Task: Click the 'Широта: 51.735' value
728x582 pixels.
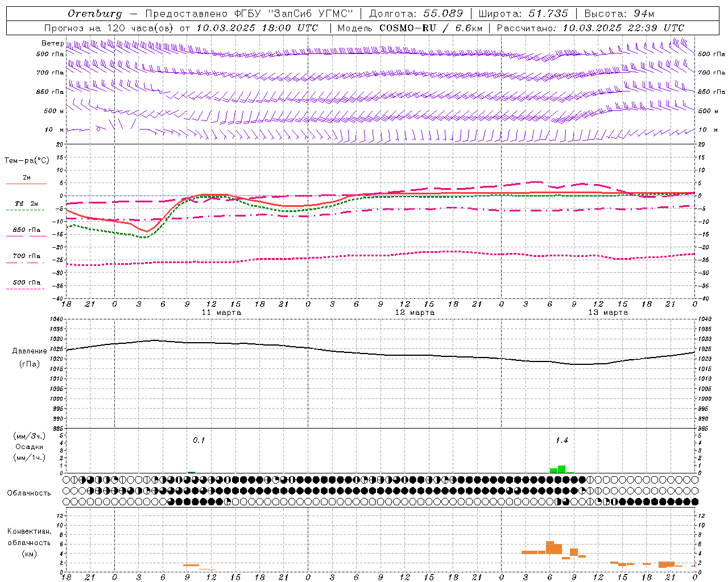Action: click(523, 14)
